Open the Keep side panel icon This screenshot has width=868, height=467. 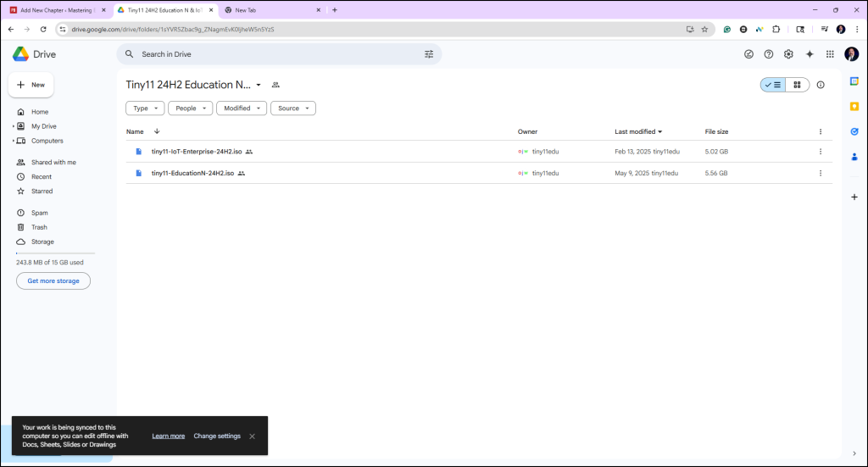coord(854,106)
